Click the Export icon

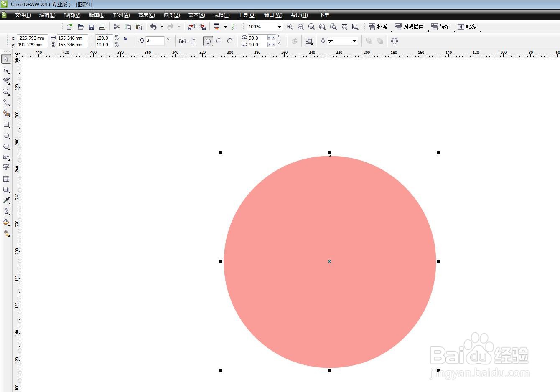202,27
